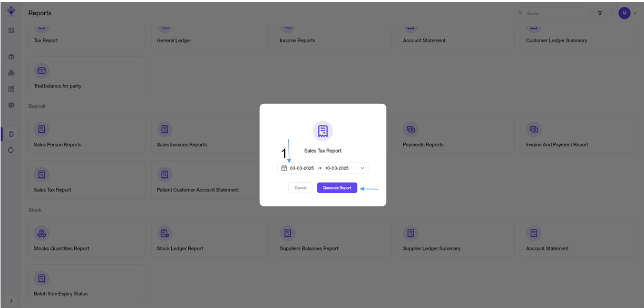Open the date range picker dropdown arrow
Viewport: 644px width, 308px height.
click(362, 168)
